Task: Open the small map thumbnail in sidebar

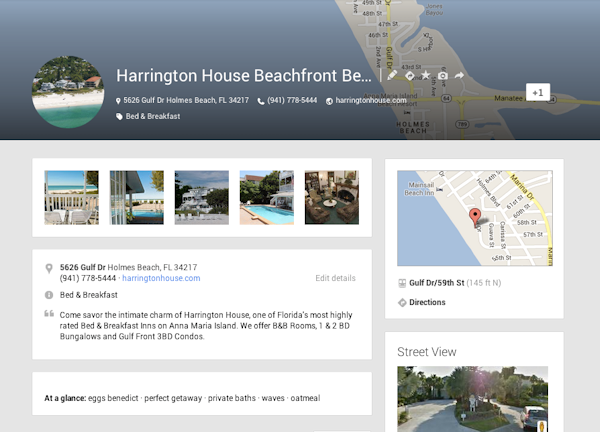Action: (475, 218)
